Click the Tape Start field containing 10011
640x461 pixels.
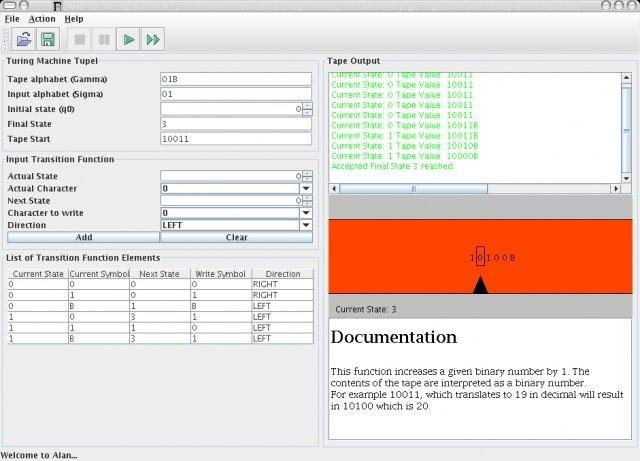pyautogui.click(x=236, y=139)
